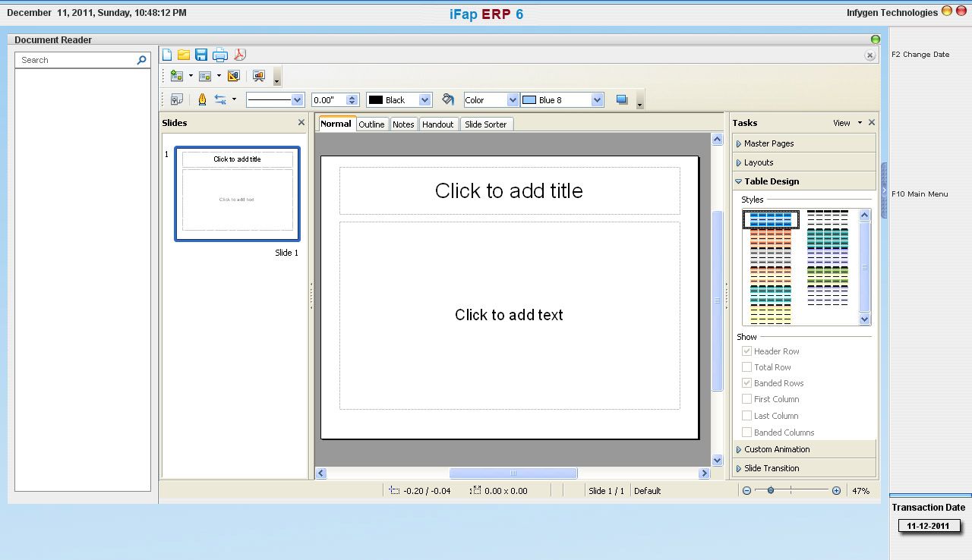Expand the Custom Animation section
Image resolution: width=972 pixels, height=560 pixels.
click(x=804, y=449)
